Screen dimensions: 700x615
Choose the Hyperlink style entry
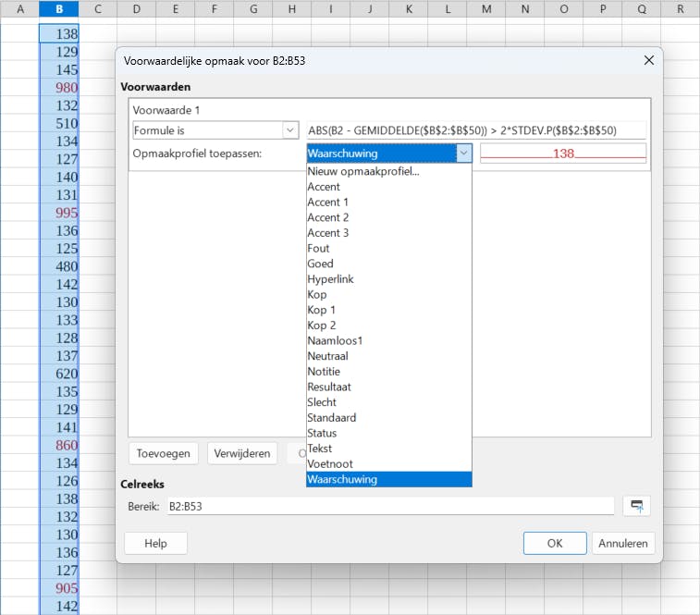coord(389,279)
